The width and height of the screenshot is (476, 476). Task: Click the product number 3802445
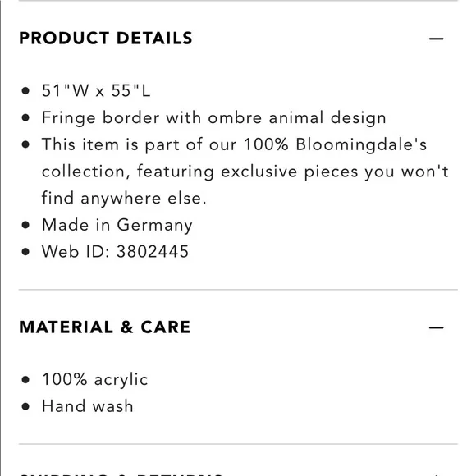tap(153, 252)
